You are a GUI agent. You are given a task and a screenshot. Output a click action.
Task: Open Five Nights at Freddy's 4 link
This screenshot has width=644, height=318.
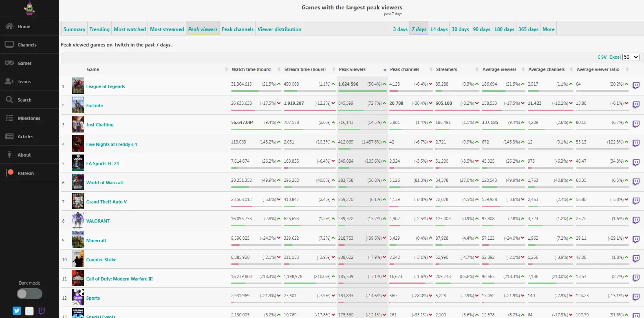tap(112, 144)
